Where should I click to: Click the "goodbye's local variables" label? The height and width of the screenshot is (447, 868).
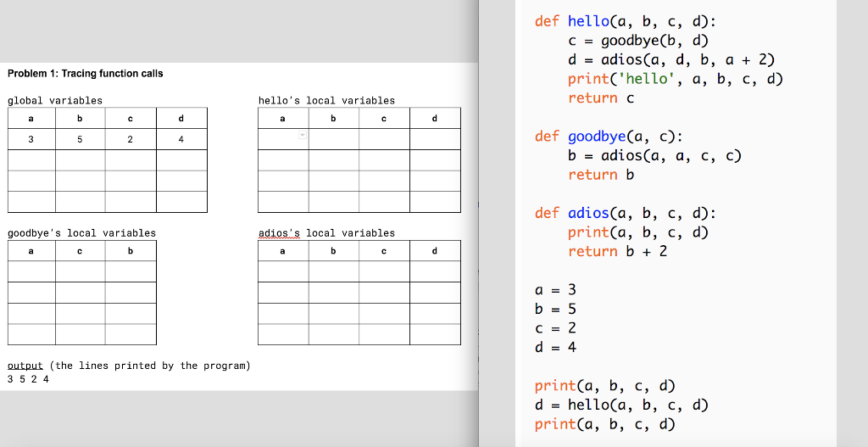click(81, 233)
